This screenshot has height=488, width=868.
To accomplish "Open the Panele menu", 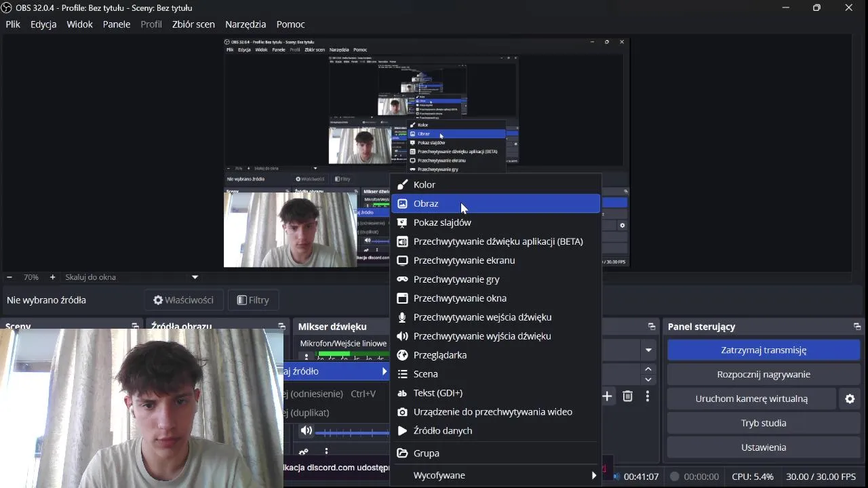I will click(x=117, y=24).
